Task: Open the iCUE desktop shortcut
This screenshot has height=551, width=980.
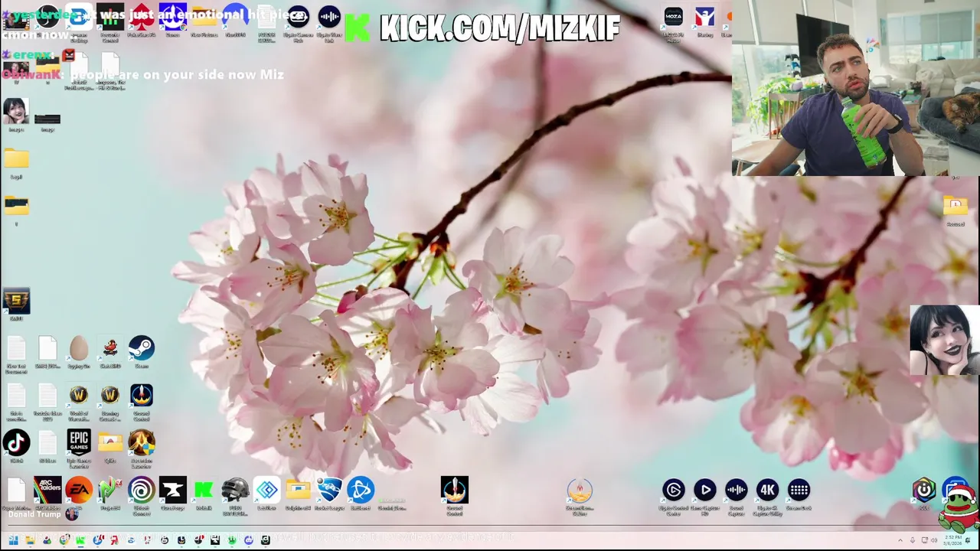Action: (924, 490)
